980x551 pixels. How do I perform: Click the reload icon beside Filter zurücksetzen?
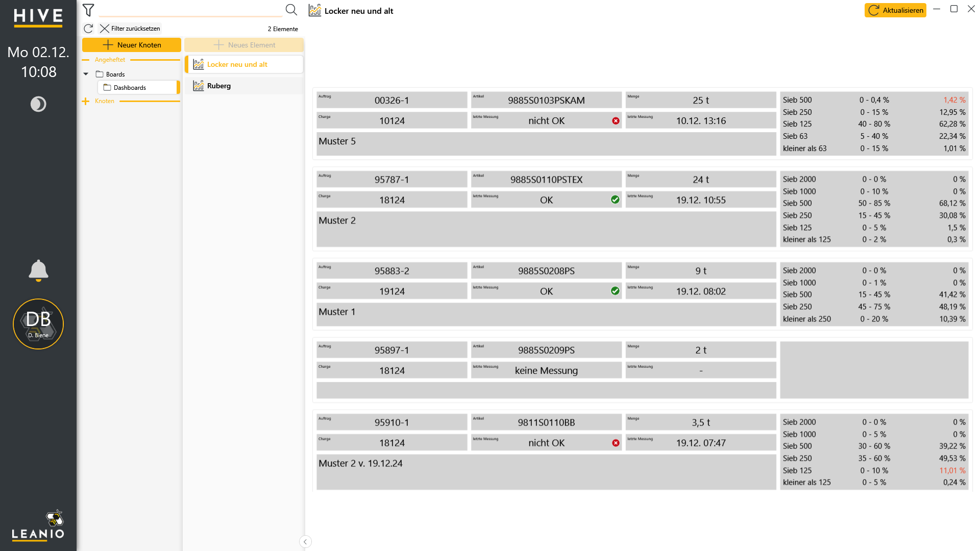click(x=88, y=29)
